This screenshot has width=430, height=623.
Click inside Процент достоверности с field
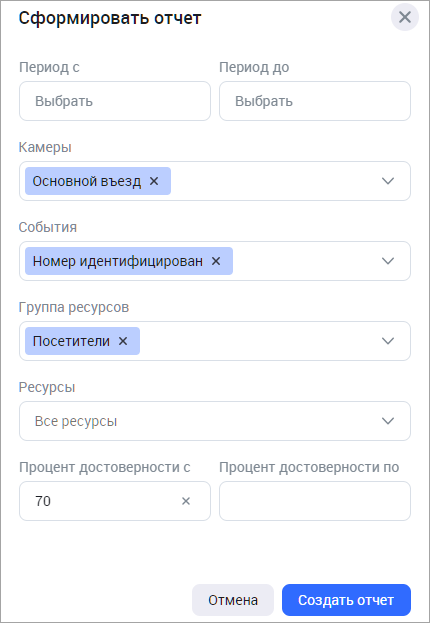(103, 501)
